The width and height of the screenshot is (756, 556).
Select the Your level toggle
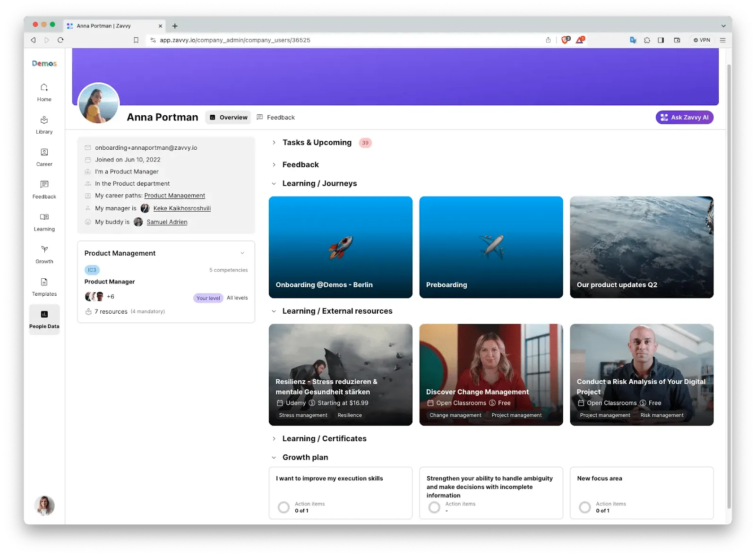point(208,298)
